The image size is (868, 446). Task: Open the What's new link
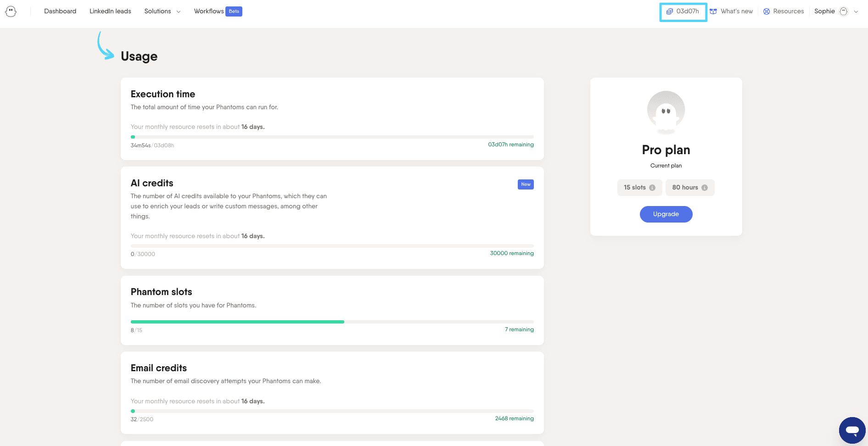736,11
